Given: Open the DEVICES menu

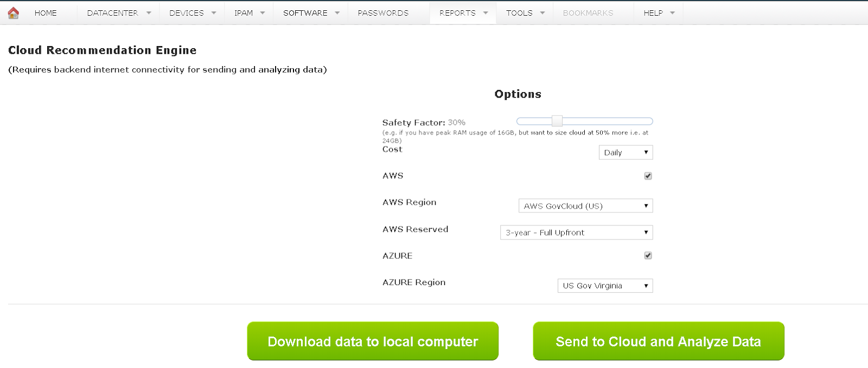Looking at the screenshot, I should [187, 13].
